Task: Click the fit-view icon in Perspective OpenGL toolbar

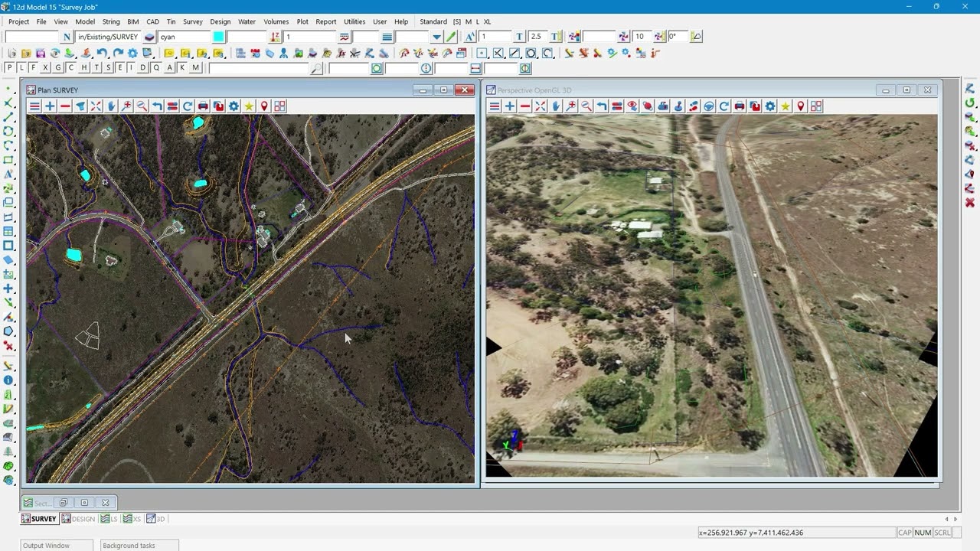Action: pyautogui.click(x=541, y=106)
